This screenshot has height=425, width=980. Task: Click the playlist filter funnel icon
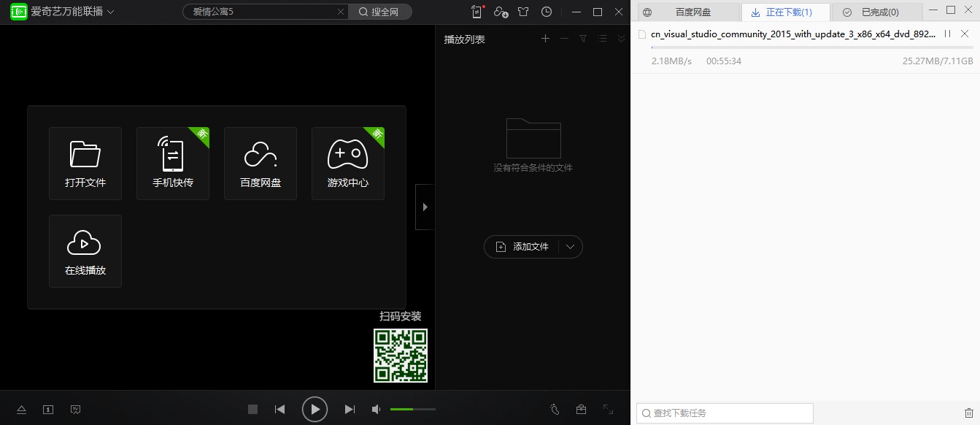[583, 39]
